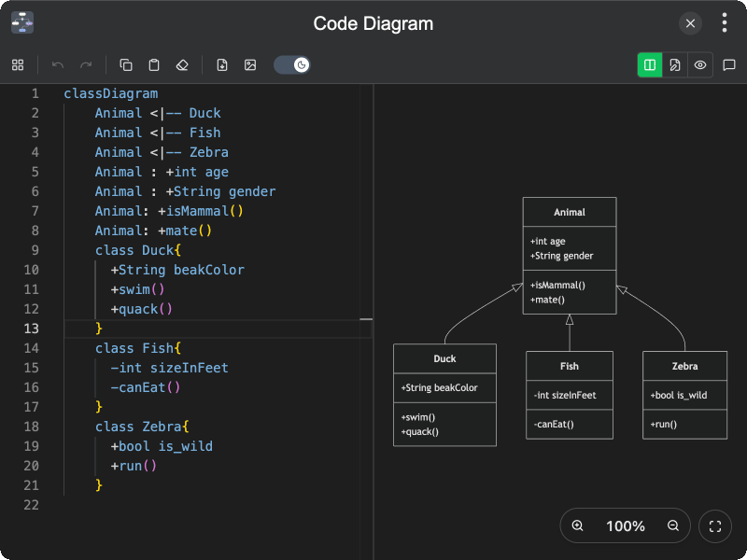747x560 pixels.
Task: Click 'classDiagram' on line 1
Action: 111,94
